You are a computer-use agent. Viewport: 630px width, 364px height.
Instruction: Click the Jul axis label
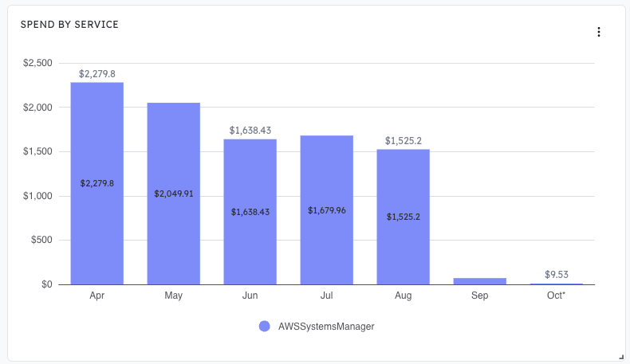click(x=327, y=296)
